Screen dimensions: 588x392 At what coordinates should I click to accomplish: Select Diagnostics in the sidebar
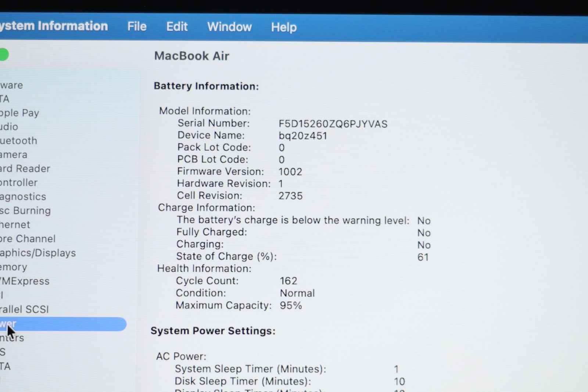tap(23, 197)
